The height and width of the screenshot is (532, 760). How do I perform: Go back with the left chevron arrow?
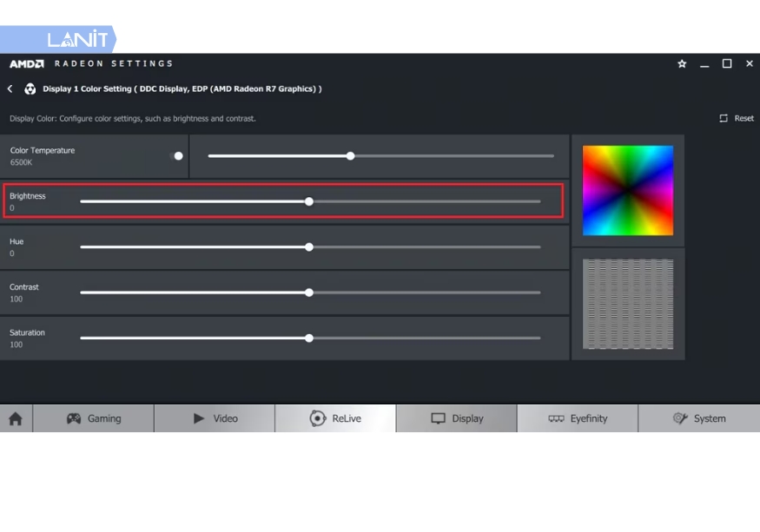[10, 89]
